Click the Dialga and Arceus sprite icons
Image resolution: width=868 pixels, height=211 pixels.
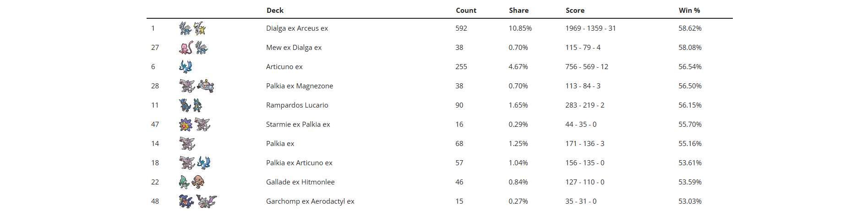[192, 28]
